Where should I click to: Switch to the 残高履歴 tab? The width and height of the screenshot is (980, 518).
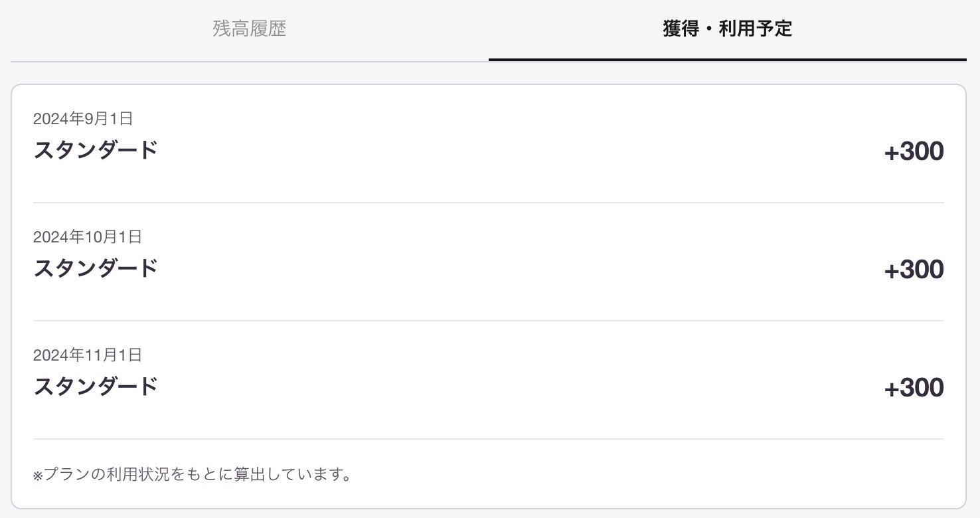(x=250, y=29)
